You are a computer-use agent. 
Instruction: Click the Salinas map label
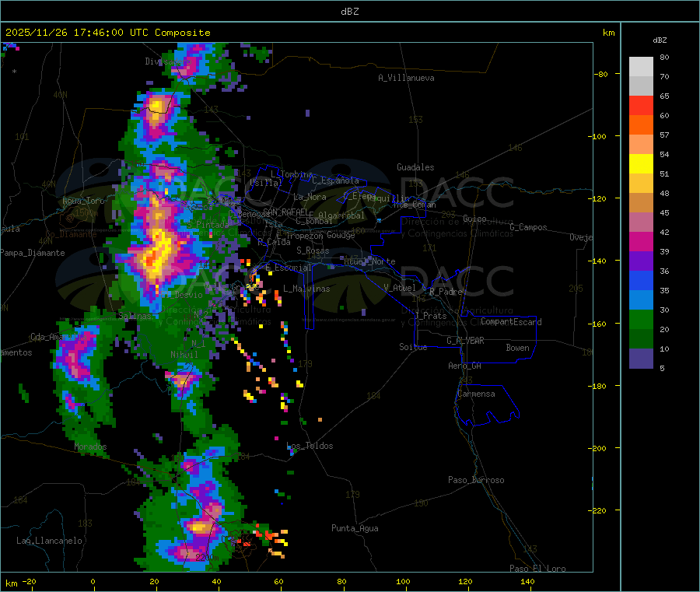pyautogui.click(x=135, y=316)
